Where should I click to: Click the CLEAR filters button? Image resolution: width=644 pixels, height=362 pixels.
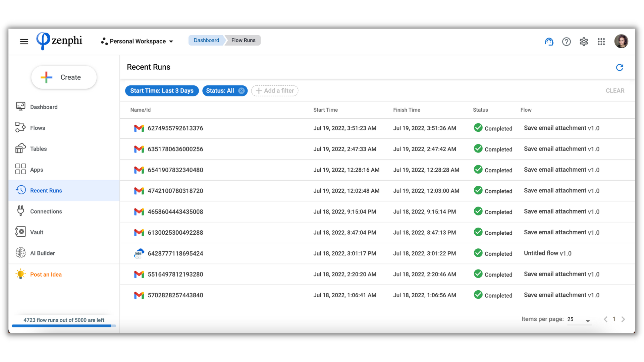615,91
